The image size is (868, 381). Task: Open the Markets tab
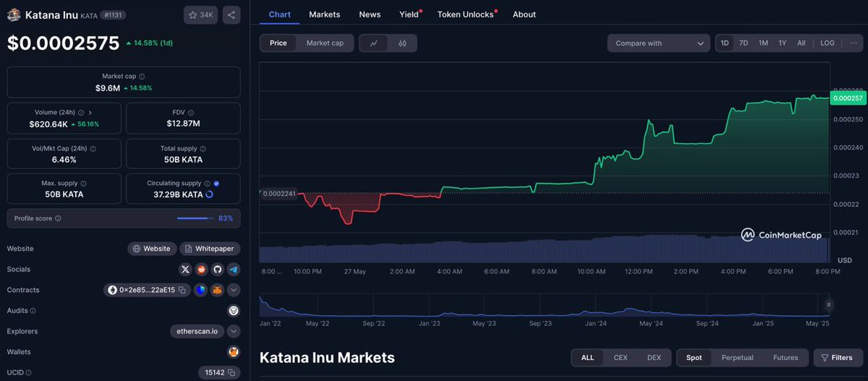click(x=324, y=14)
